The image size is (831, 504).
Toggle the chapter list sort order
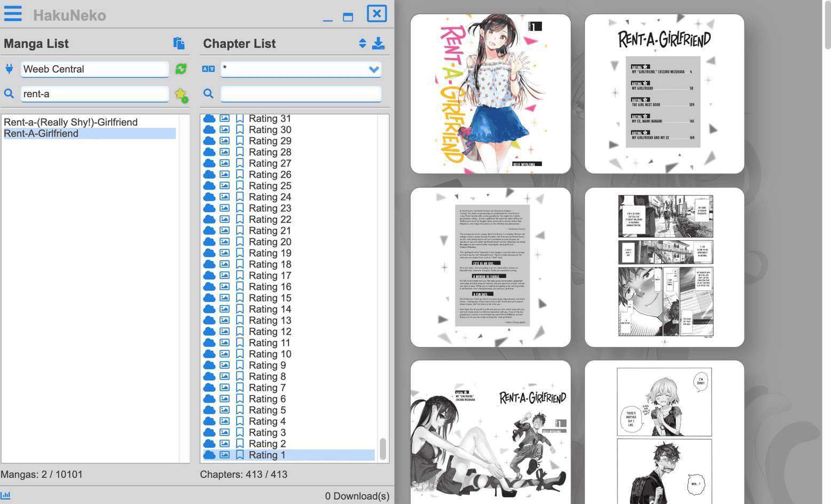pos(363,43)
